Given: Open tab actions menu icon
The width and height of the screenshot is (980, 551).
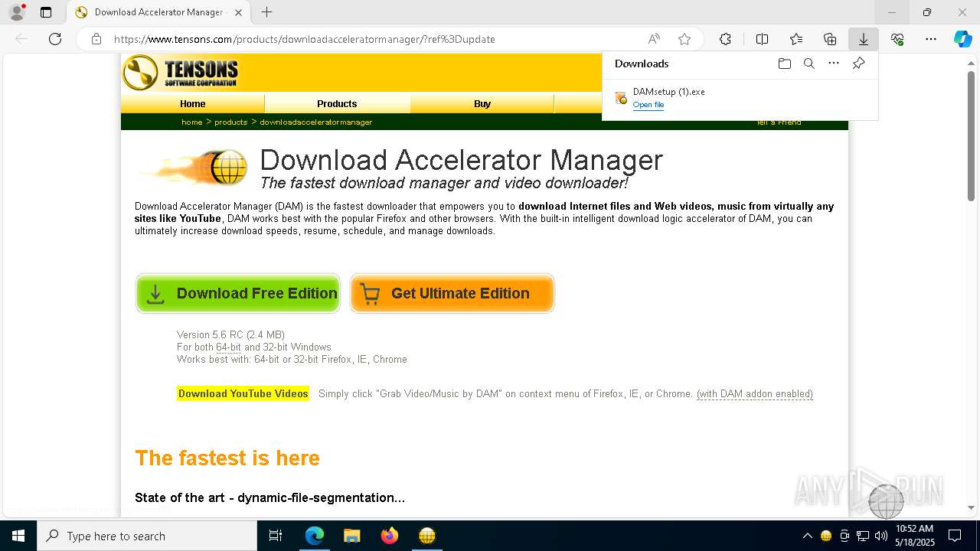Looking at the screenshot, I should coord(46,12).
